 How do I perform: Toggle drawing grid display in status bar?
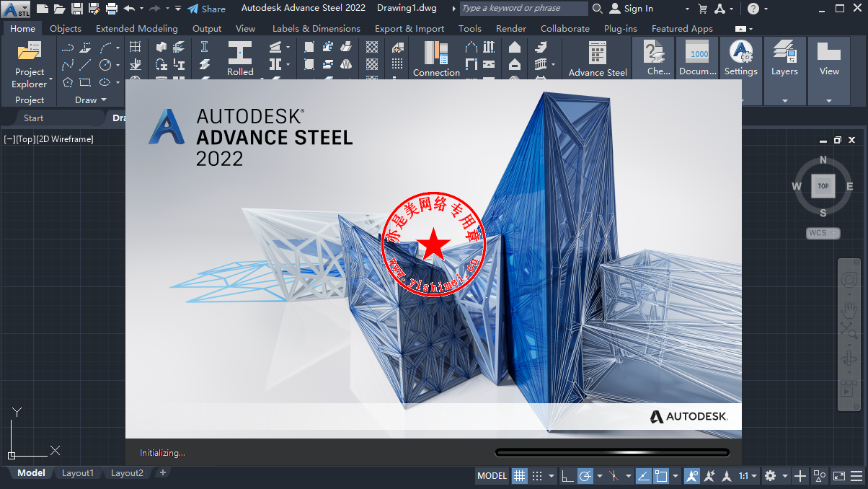[520, 476]
